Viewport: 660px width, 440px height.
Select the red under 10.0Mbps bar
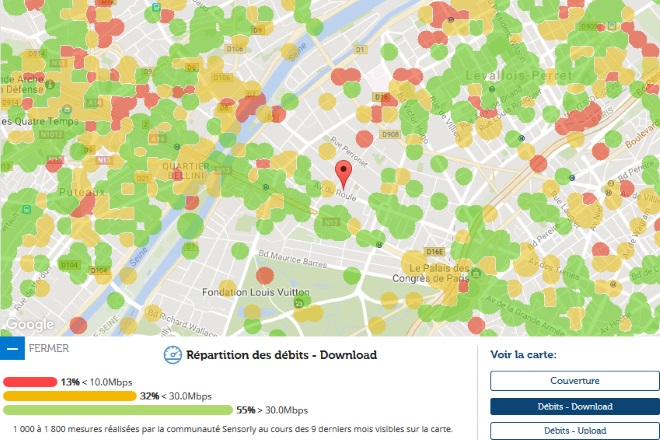pos(30,382)
